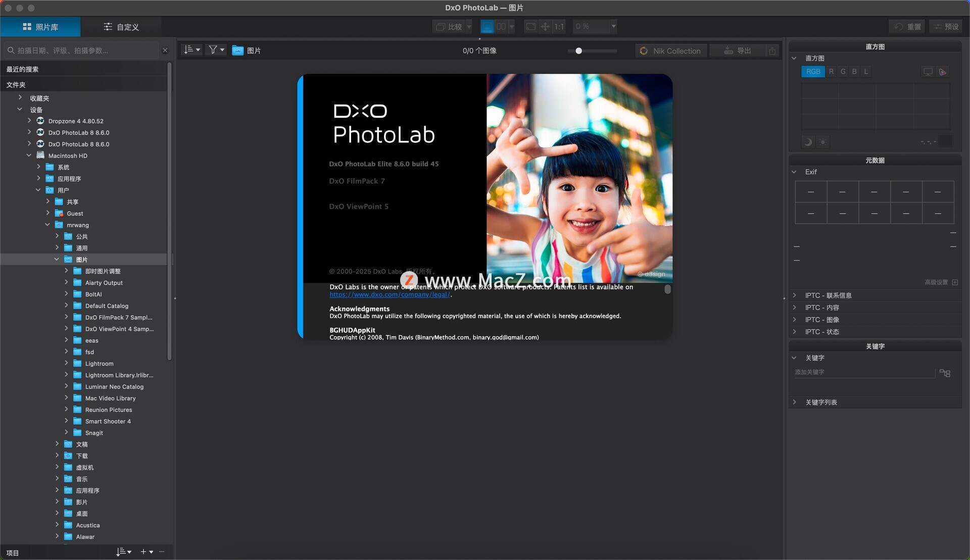Click the 预设 presets button

point(946,26)
